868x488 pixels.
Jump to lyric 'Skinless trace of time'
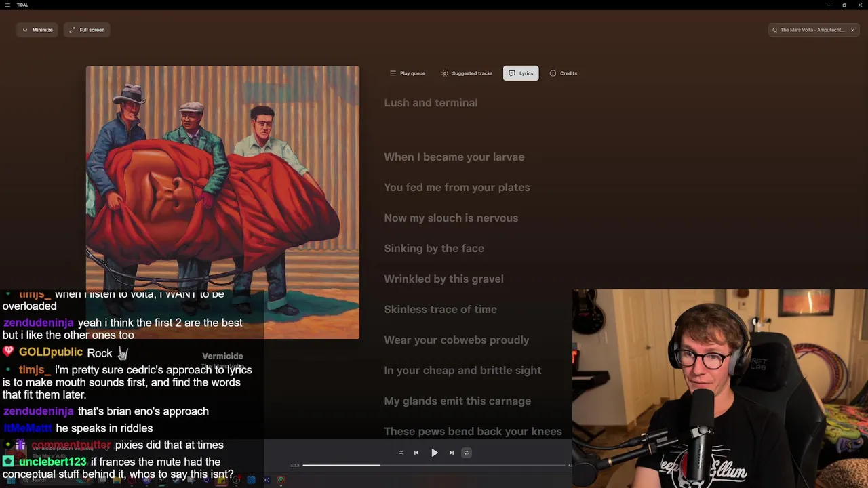tap(441, 310)
